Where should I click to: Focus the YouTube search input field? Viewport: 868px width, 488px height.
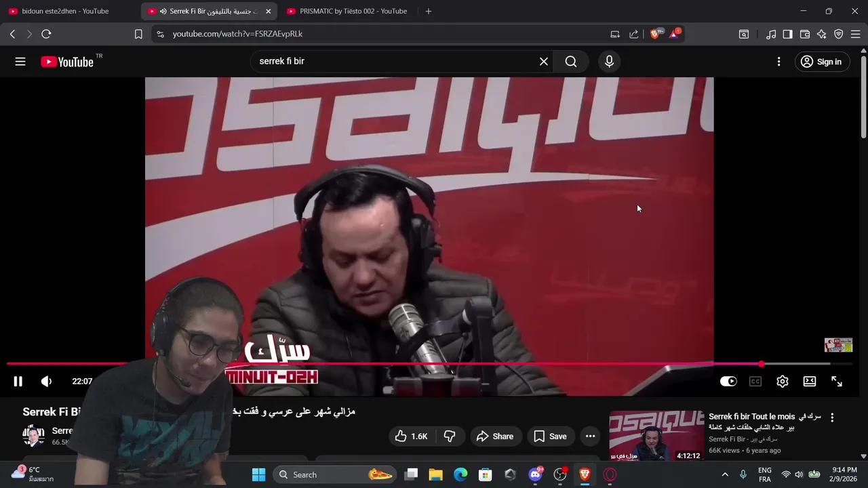(x=397, y=62)
